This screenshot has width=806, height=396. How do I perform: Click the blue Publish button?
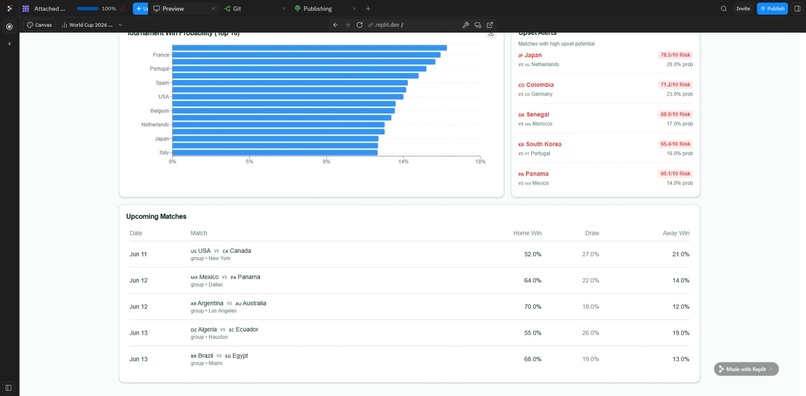coord(772,9)
